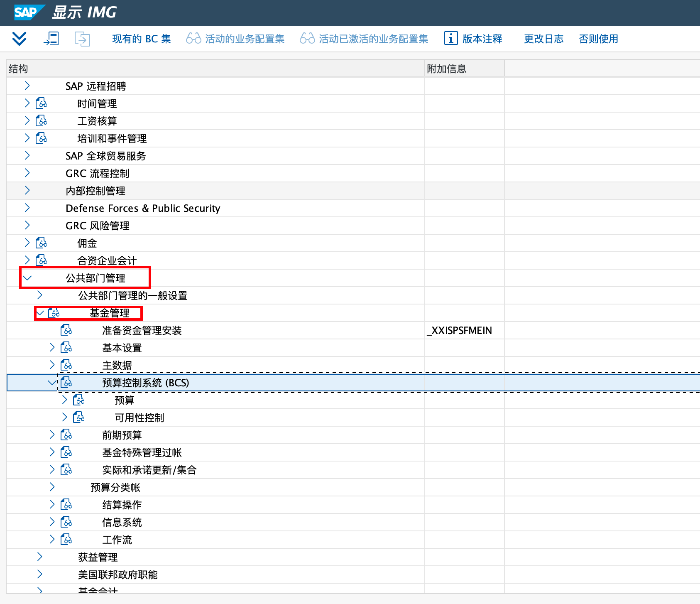Click the activity icon next to 工资核算
The image size is (700, 604).
point(42,120)
